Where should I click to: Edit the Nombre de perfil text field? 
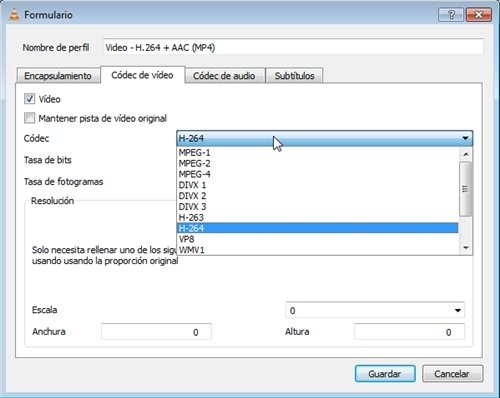pos(293,47)
